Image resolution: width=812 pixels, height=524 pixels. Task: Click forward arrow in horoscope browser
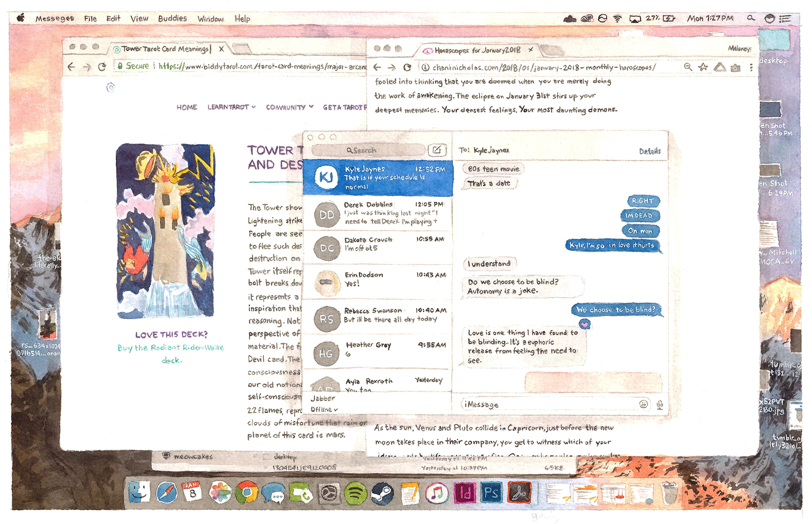pyautogui.click(x=392, y=67)
